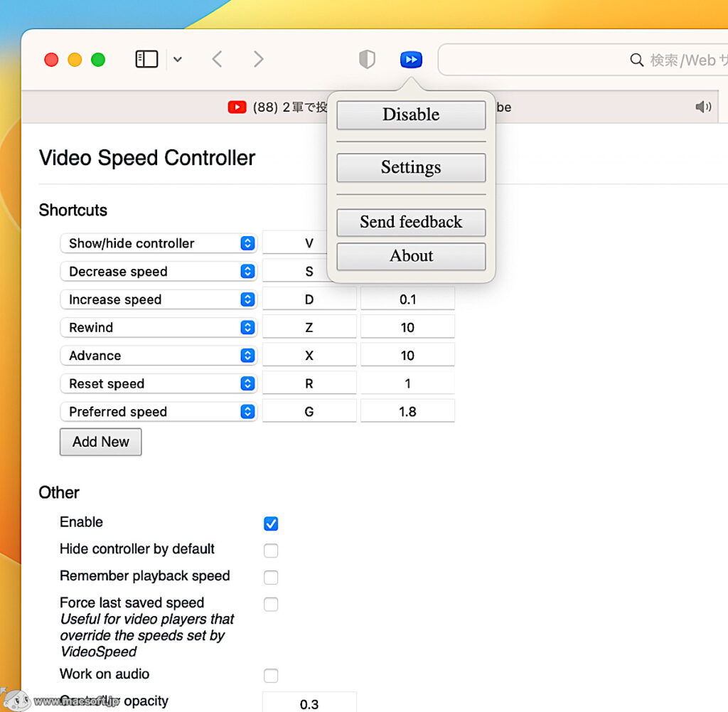This screenshot has width=728, height=712.
Task: Choose Settings from the extension menu
Action: point(411,167)
